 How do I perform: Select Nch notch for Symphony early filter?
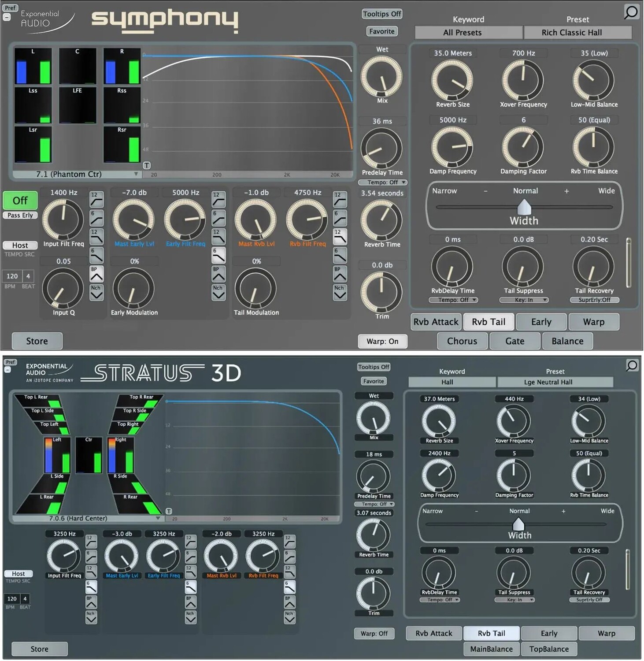(218, 293)
